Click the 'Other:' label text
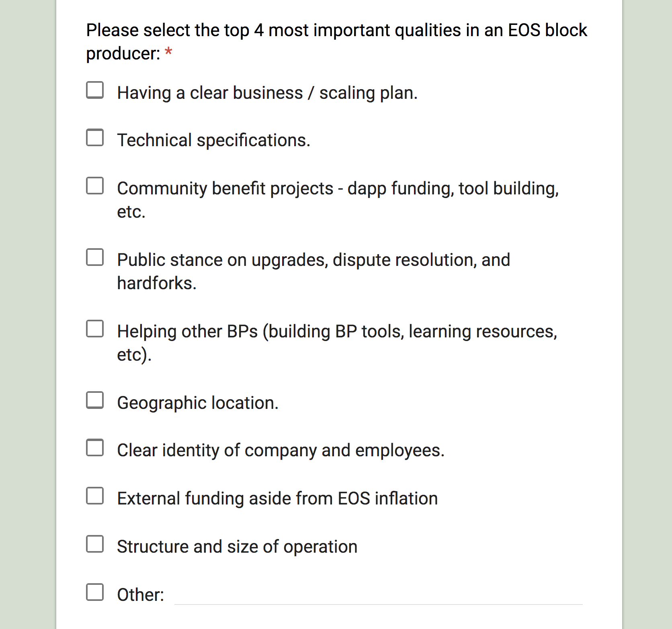The height and width of the screenshot is (629, 672). click(x=141, y=595)
